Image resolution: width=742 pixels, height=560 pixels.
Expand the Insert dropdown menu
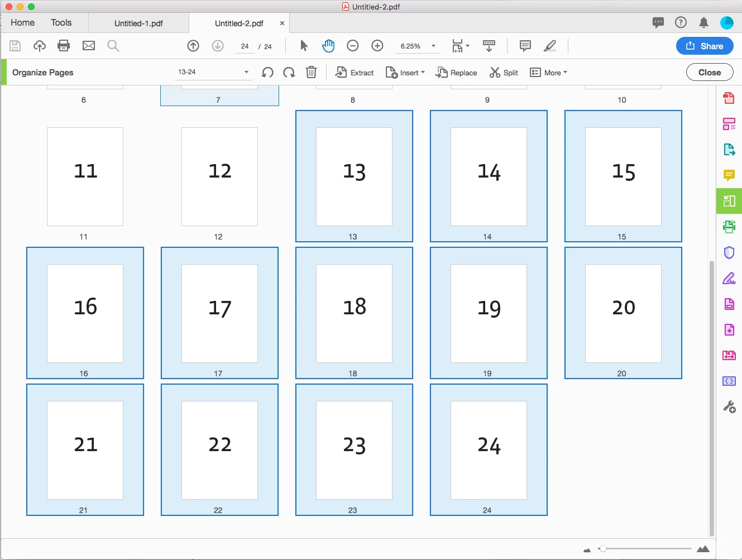[405, 73]
